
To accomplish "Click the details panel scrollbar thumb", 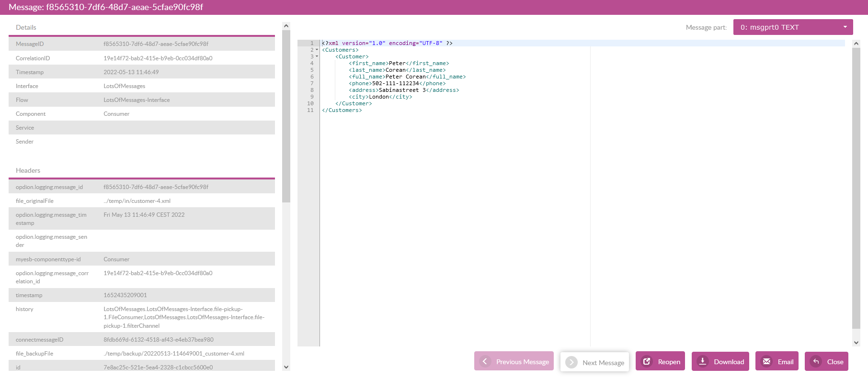I will (x=286, y=115).
